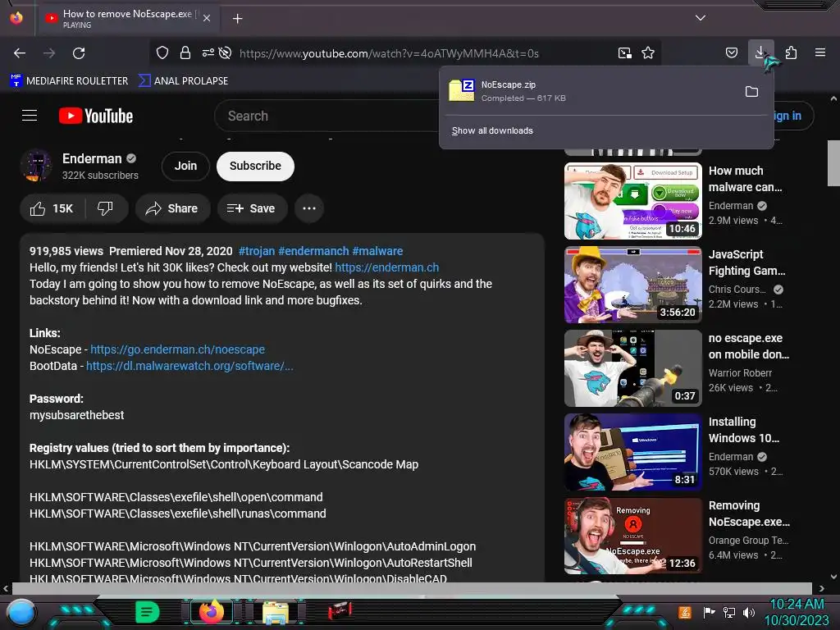Viewport: 840px width, 630px height.
Task: Share the video
Action: pyautogui.click(x=172, y=208)
